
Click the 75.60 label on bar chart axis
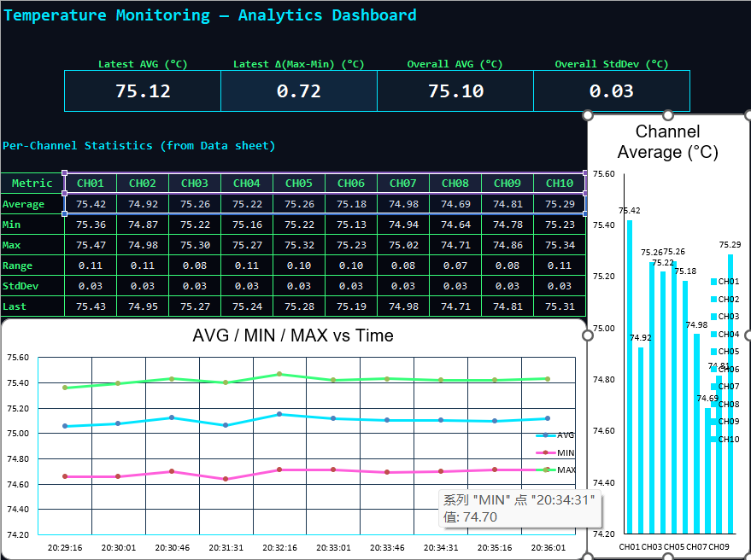[603, 173]
